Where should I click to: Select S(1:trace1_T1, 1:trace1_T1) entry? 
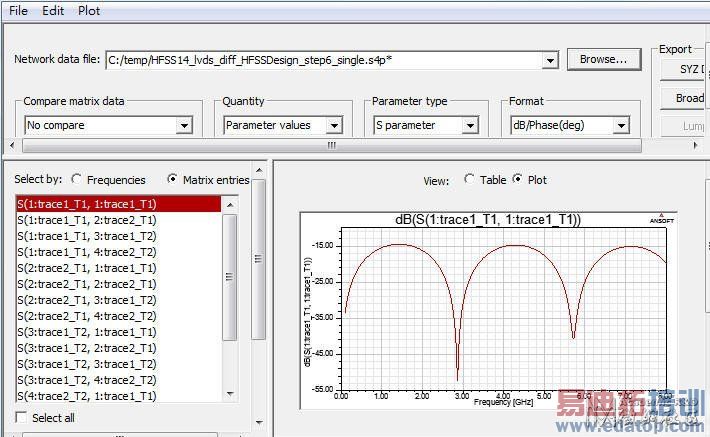pos(119,204)
